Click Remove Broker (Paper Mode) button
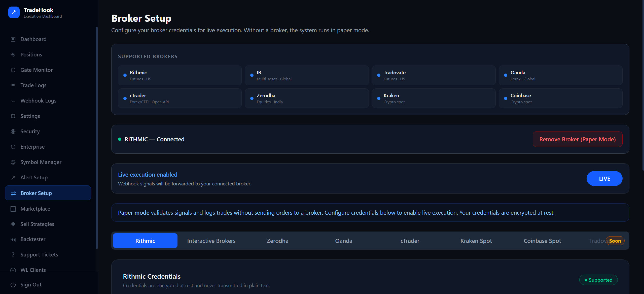The image size is (644, 294). pos(578,139)
